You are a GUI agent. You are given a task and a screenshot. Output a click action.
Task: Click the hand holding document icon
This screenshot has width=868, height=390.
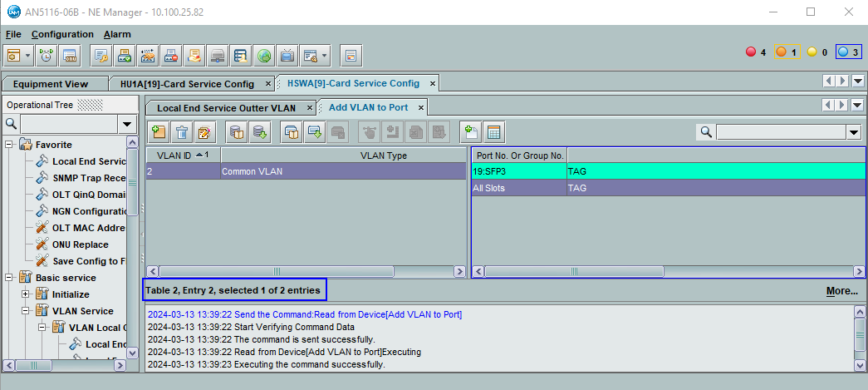pos(194,56)
